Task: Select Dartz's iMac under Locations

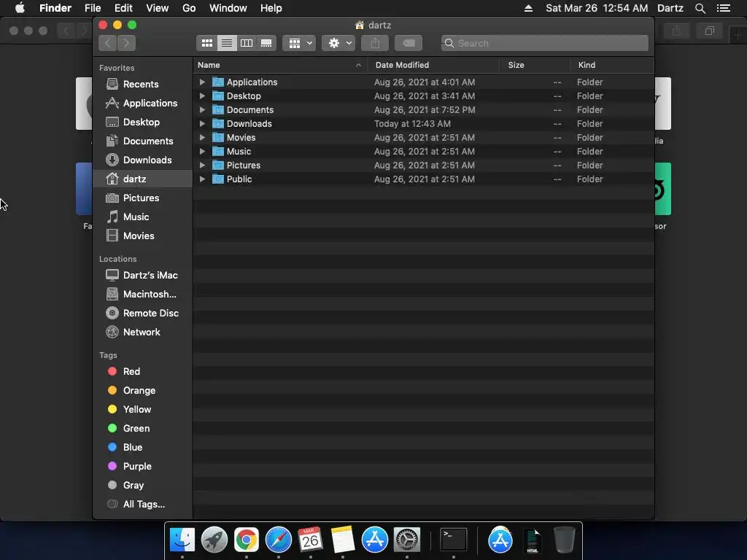Action: (x=142, y=275)
